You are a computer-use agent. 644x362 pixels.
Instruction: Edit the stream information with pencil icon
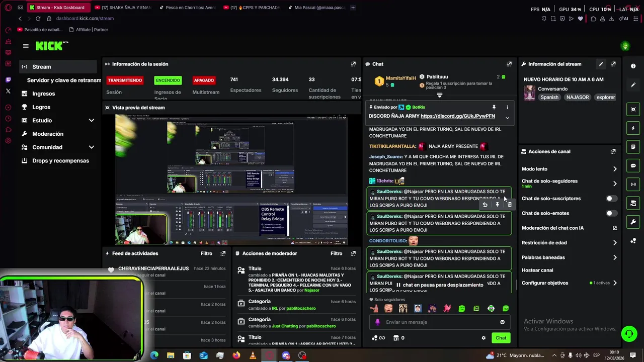click(601, 64)
